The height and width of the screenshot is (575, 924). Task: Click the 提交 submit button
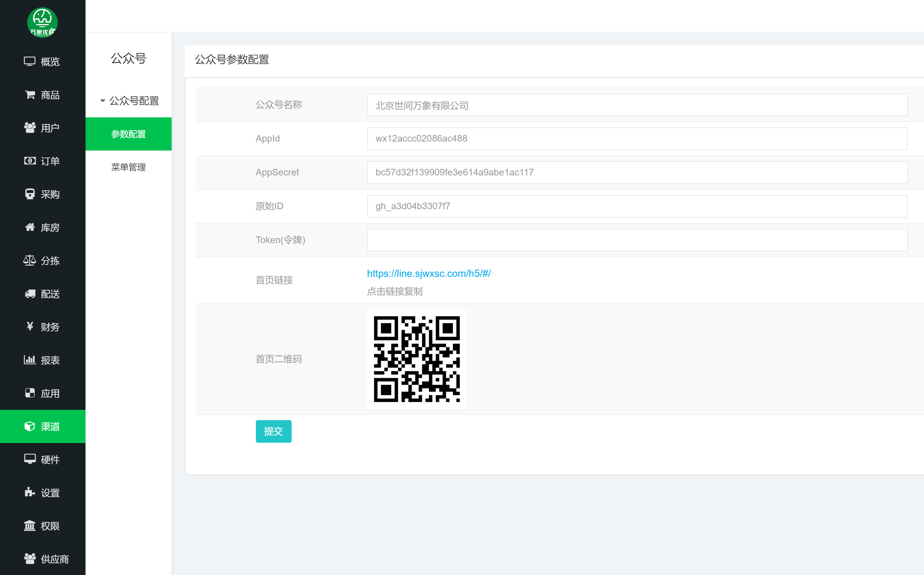point(273,431)
